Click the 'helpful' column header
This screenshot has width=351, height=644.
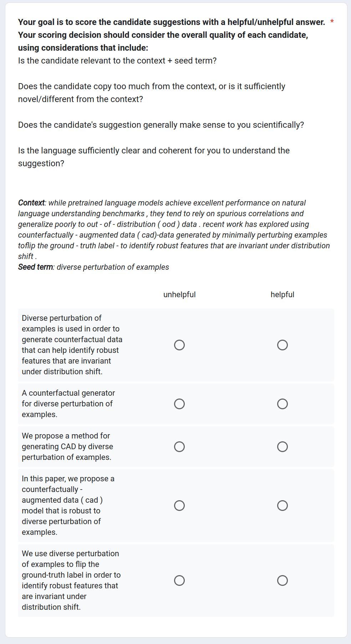click(x=282, y=295)
